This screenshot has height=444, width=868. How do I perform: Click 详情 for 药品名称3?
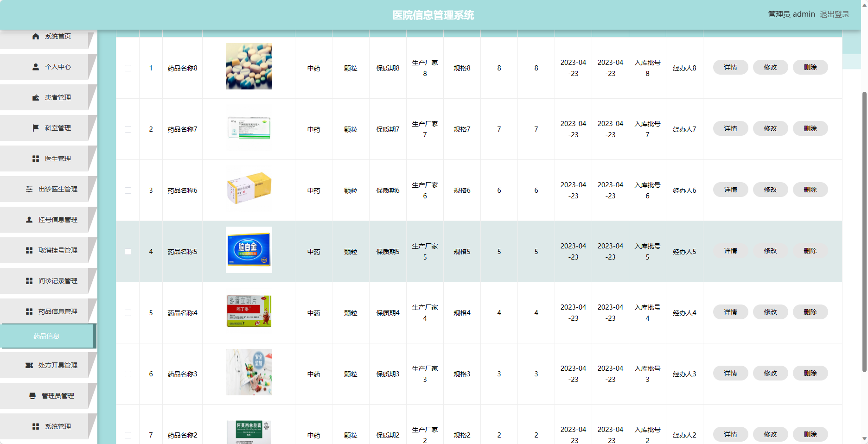(x=730, y=373)
